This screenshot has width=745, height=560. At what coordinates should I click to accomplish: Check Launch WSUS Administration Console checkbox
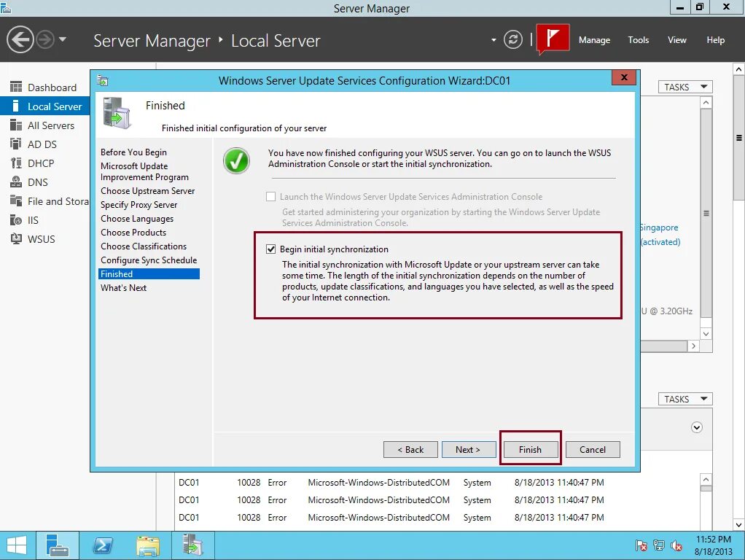271,197
